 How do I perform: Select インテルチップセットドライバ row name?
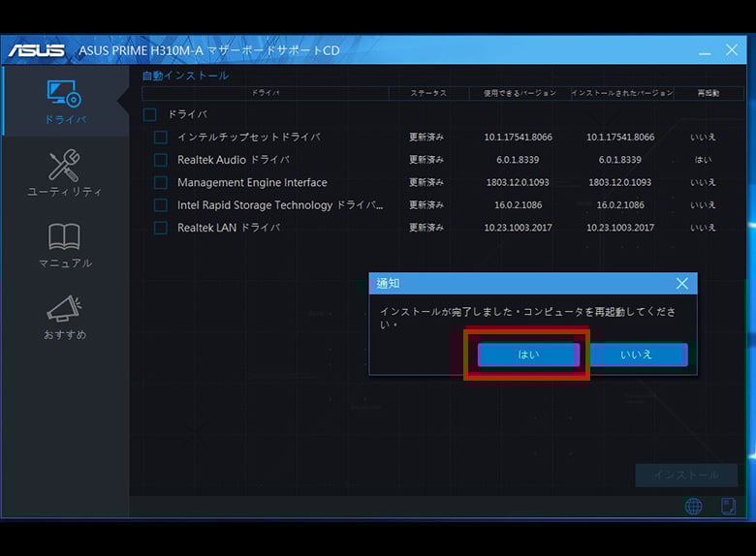click(x=249, y=138)
